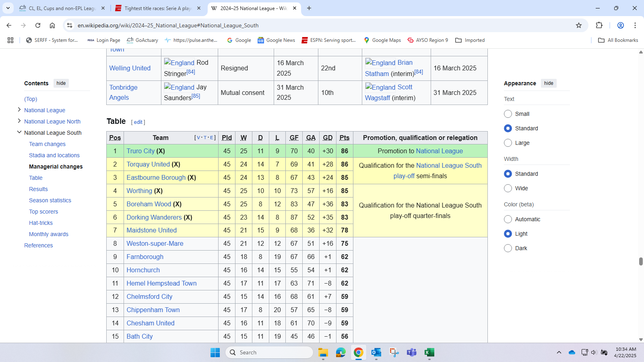This screenshot has width=644, height=362.
Task: Expand National League North in Contents
Action: (19, 121)
